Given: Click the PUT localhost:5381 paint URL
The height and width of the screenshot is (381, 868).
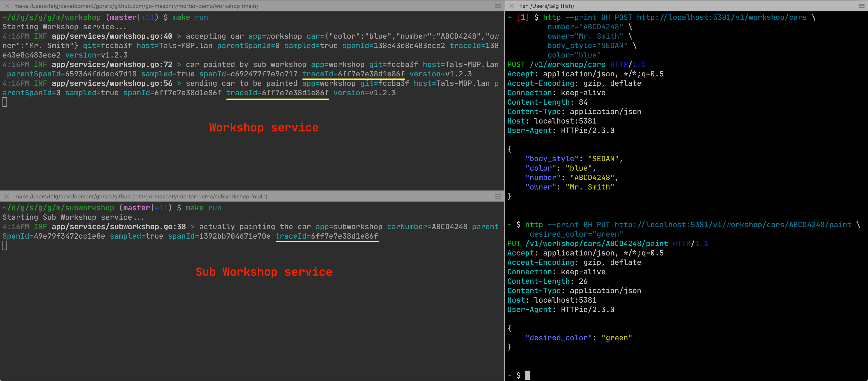Looking at the screenshot, I should click(733, 224).
